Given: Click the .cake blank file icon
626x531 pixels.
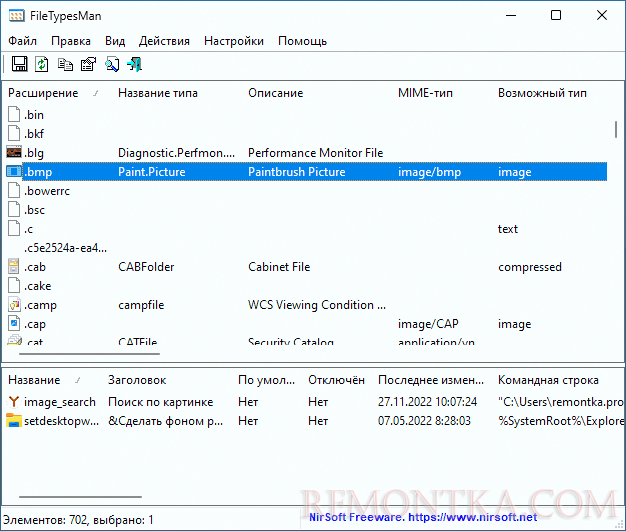Looking at the screenshot, I should (x=14, y=286).
